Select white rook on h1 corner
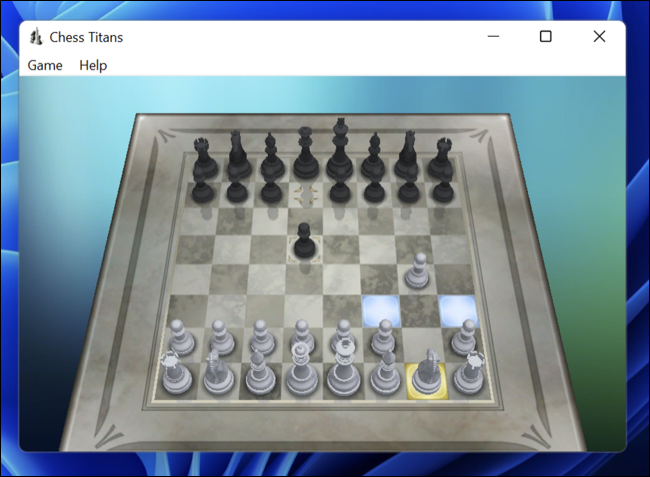 point(470,372)
